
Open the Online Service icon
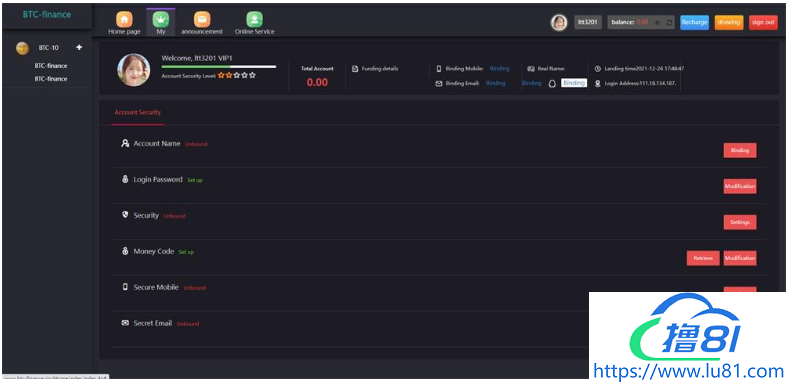click(254, 20)
